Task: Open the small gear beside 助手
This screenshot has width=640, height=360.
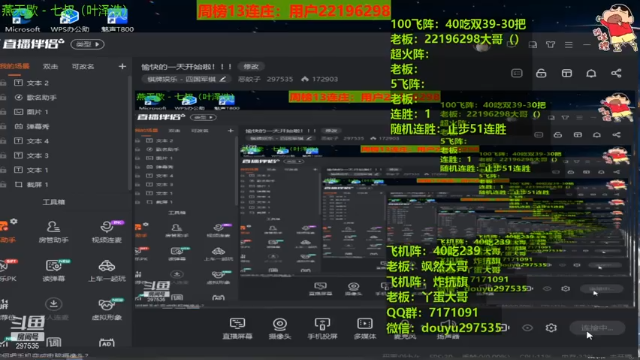Action: pos(14,221)
